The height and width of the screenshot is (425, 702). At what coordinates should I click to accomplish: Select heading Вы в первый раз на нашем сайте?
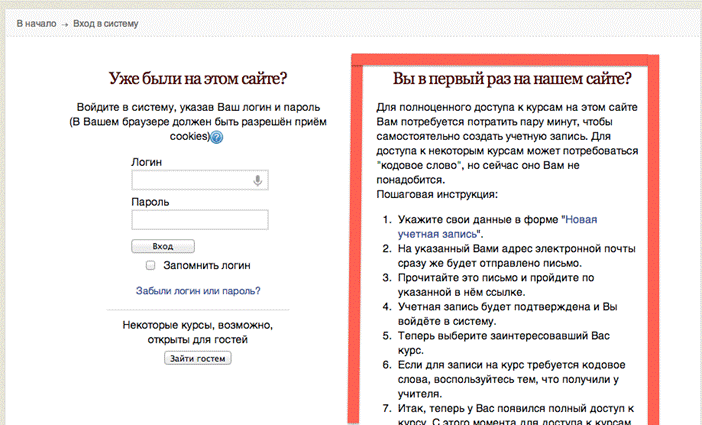(x=512, y=78)
